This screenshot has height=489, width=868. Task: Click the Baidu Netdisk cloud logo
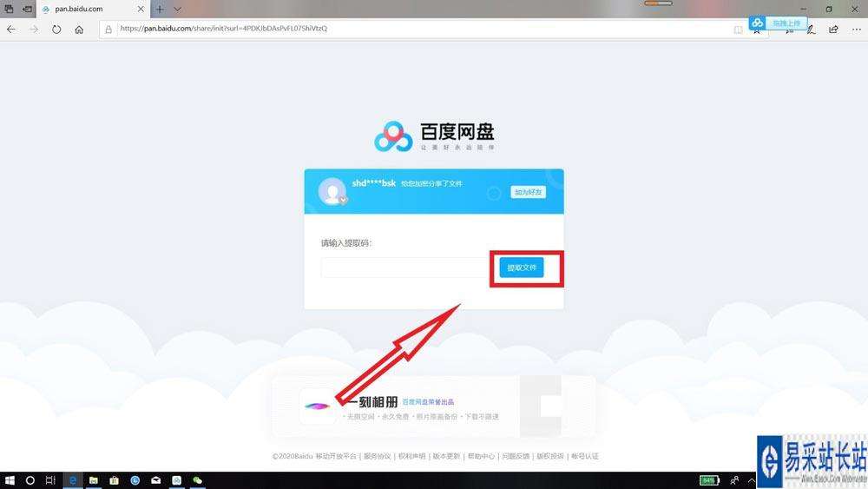pyautogui.click(x=393, y=136)
